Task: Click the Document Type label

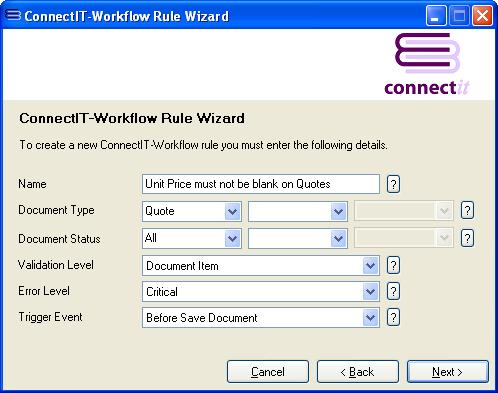Action: click(56, 210)
